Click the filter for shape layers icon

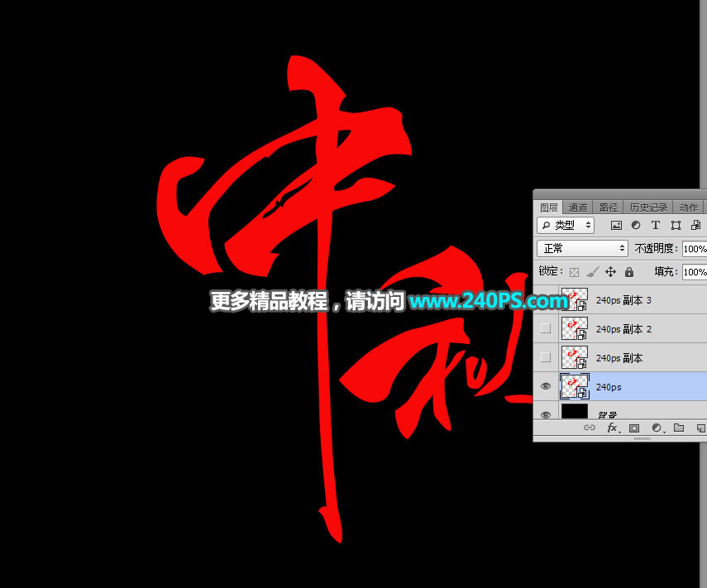[677, 225]
